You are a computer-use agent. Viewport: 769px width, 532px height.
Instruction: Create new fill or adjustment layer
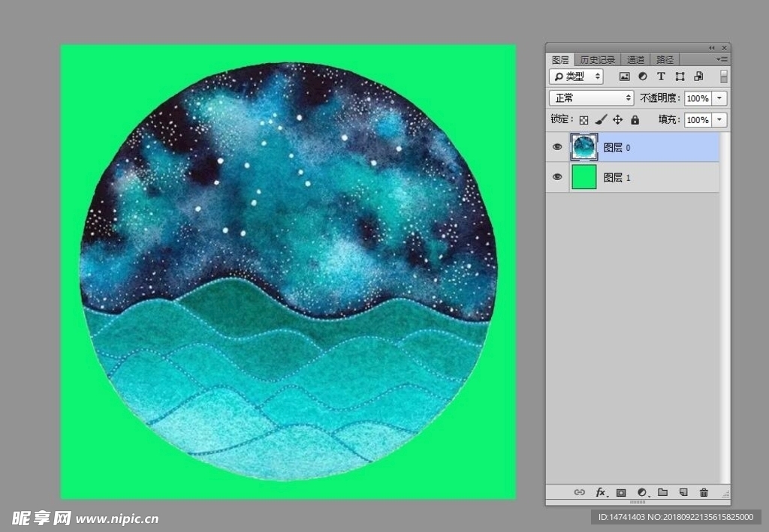642,492
